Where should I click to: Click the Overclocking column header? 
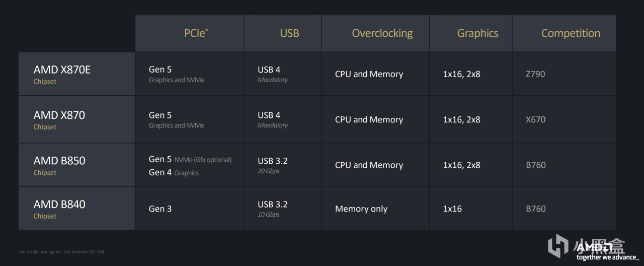[382, 33]
